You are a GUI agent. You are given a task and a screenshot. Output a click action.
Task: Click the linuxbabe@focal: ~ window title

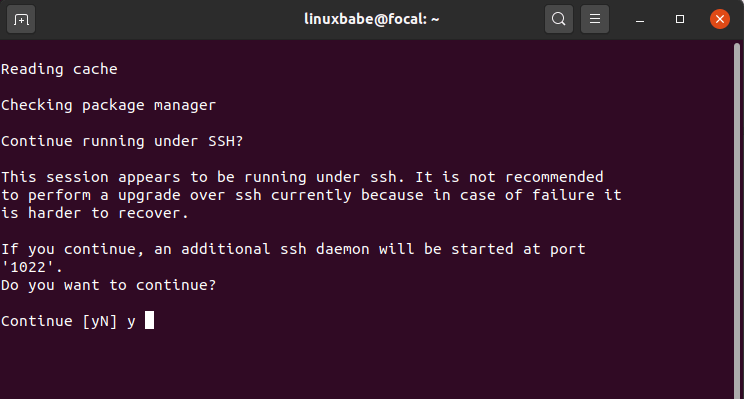(372, 19)
